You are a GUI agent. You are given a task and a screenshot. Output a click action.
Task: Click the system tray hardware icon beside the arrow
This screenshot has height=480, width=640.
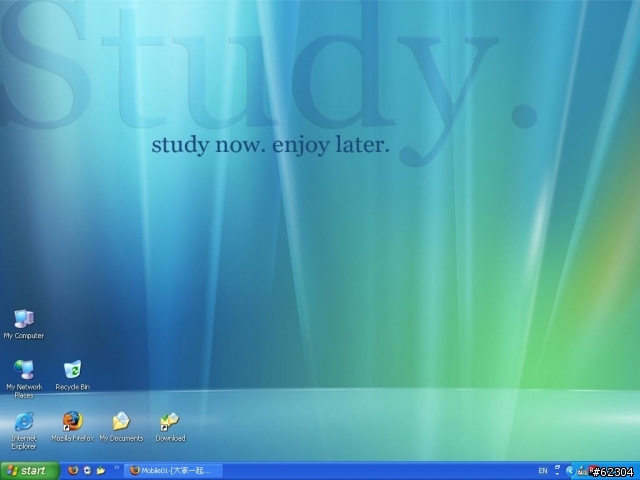(582, 471)
